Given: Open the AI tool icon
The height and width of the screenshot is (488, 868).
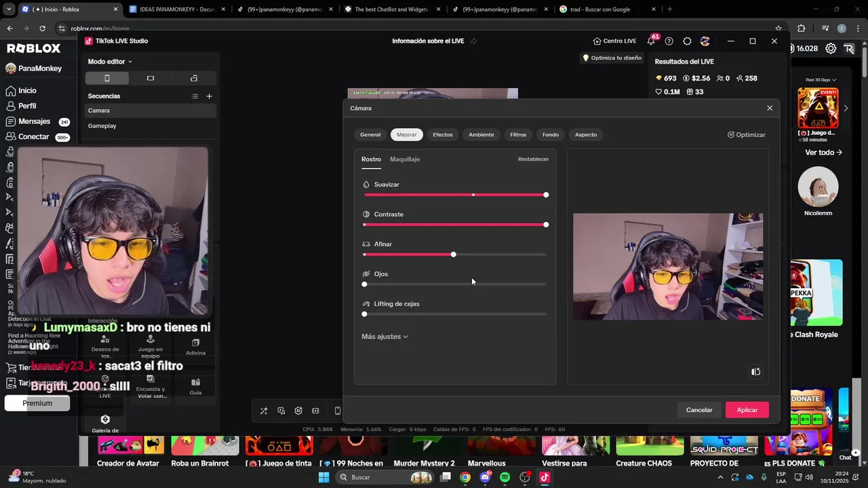Looking at the screenshot, I should pyautogui.click(x=298, y=411).
